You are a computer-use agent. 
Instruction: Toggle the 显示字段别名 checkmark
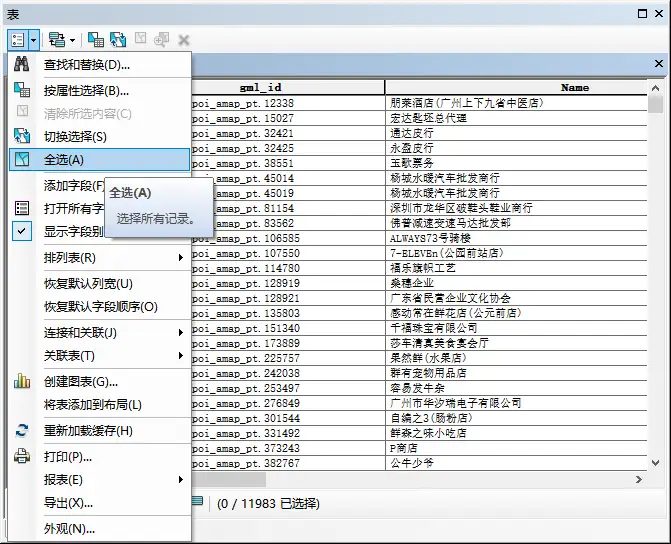(22, 231)
